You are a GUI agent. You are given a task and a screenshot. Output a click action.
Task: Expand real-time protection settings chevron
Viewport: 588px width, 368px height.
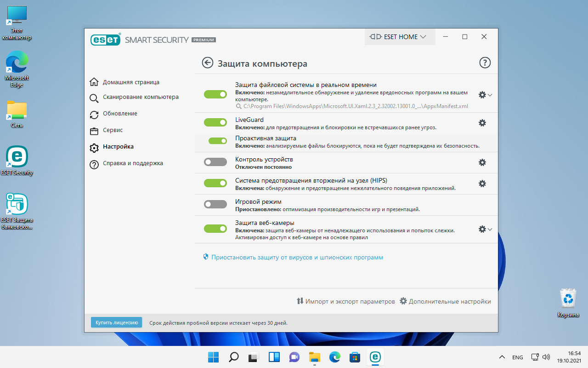489,95
